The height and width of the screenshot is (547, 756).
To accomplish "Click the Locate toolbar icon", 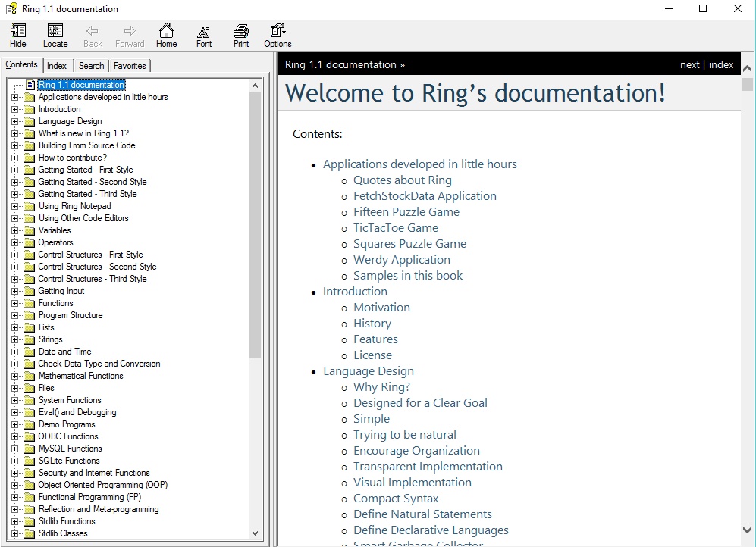I will tap(55, 36).
